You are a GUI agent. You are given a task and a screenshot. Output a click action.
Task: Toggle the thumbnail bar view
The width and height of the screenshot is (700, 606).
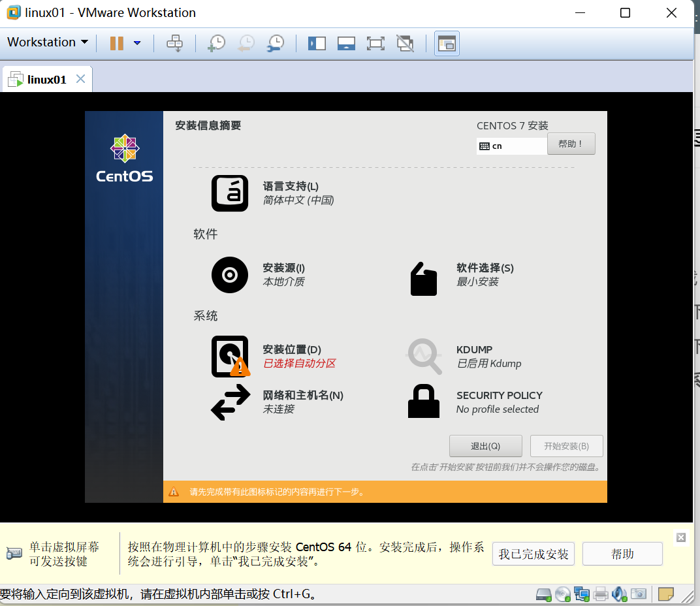pos(347,43)
